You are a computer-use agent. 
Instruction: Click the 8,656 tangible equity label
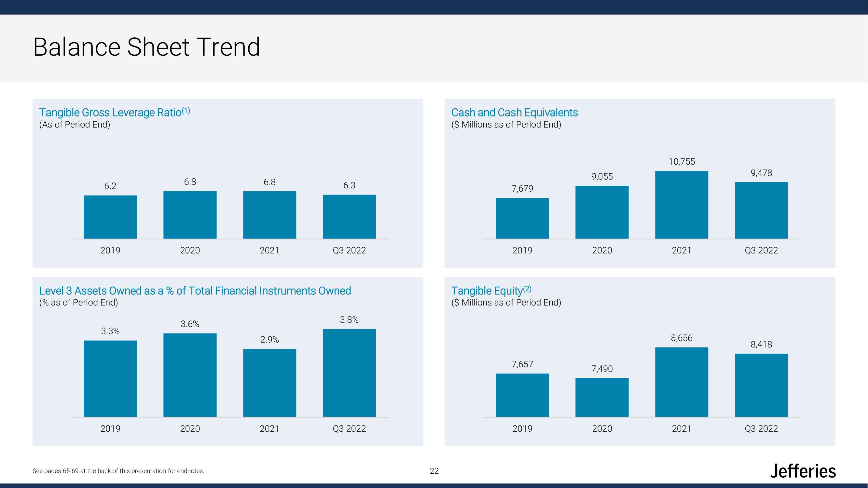point(682,338)
